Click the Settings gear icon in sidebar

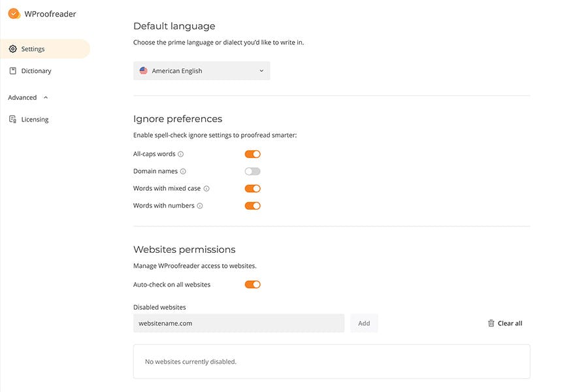pos(13,49)
